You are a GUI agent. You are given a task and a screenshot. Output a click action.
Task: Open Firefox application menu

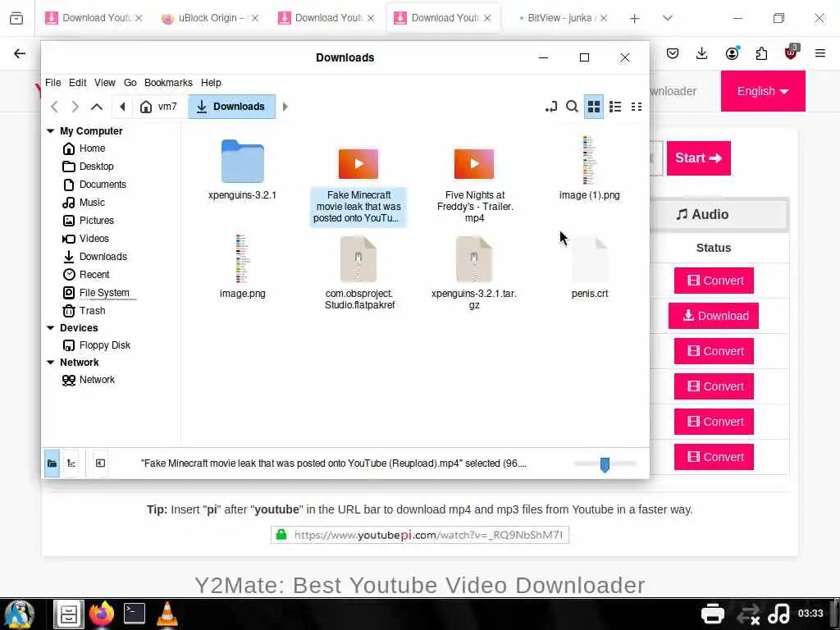point(820,53)
